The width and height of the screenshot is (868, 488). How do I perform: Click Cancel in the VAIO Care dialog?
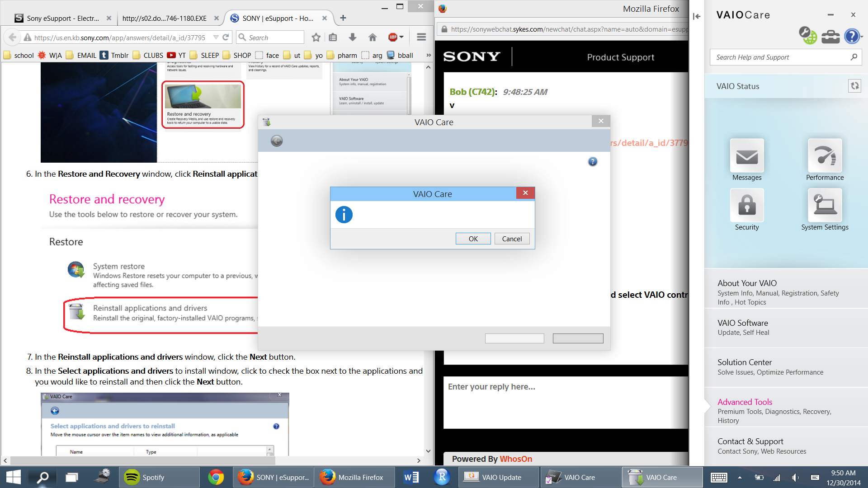click(512, 239)
